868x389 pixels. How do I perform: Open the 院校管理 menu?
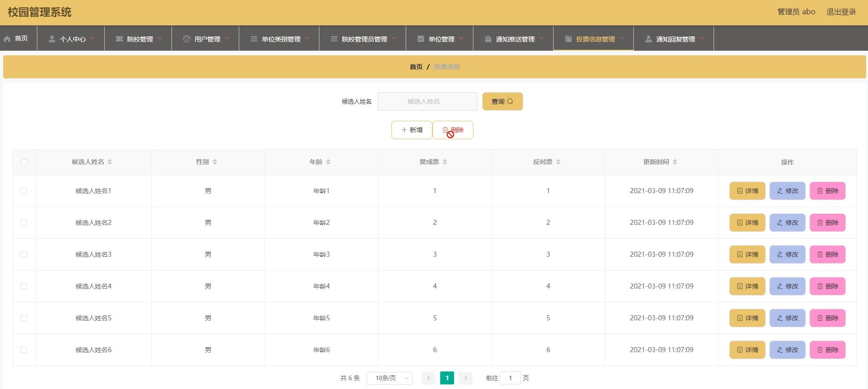[138, 38]
